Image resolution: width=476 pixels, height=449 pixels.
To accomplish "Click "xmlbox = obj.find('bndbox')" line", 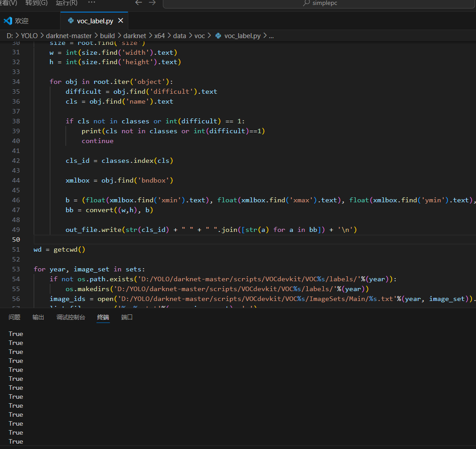I will pos(119,180).
